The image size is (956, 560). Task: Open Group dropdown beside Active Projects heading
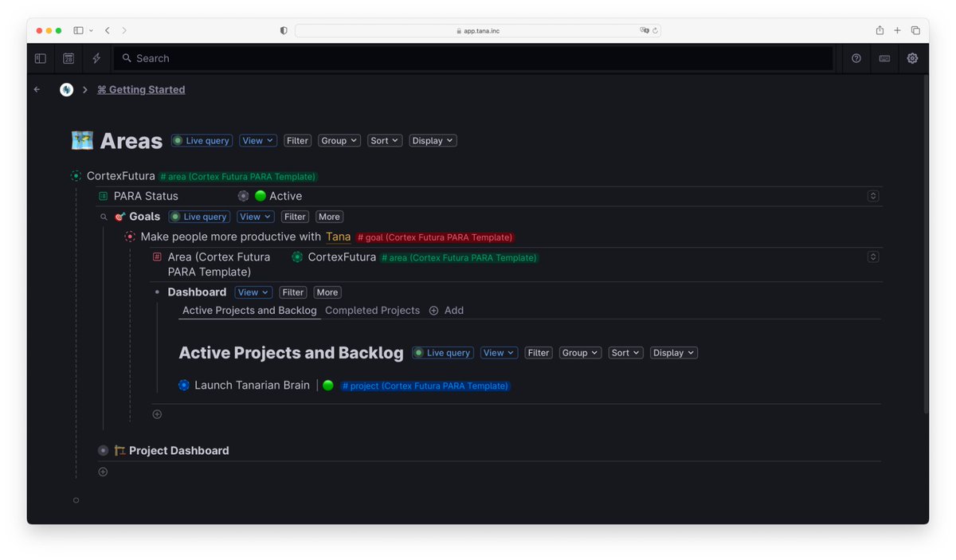pyautogui.click(x=580, y=353)
